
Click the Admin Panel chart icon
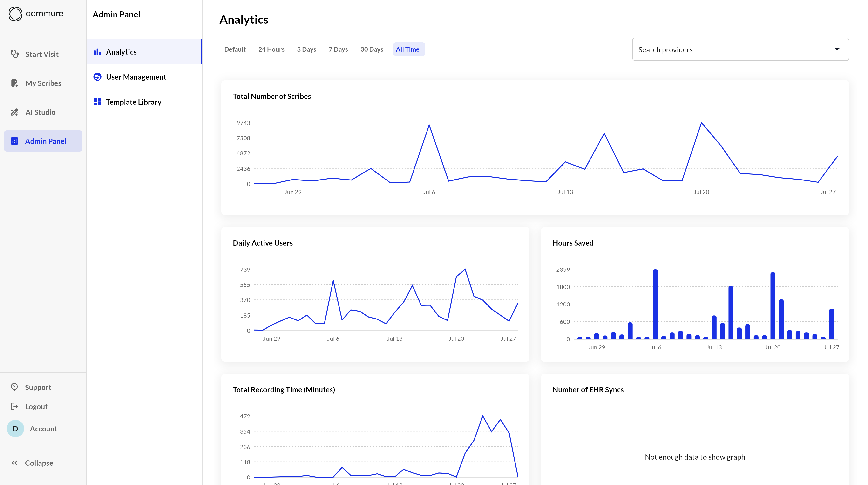tap(14, 141)
